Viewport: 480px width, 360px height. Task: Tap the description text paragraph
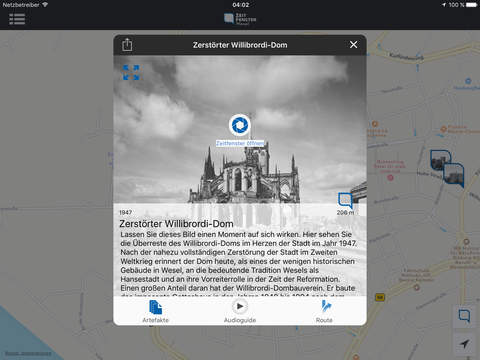[x=239, y=263]
